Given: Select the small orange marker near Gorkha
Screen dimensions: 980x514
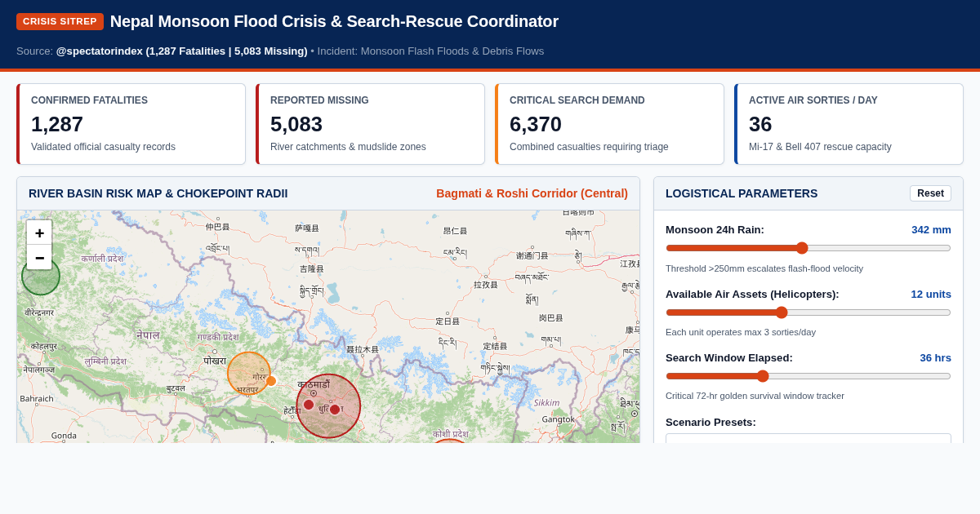Looking at the screenshot, I should pyautogui.click(x=271, y=381).
